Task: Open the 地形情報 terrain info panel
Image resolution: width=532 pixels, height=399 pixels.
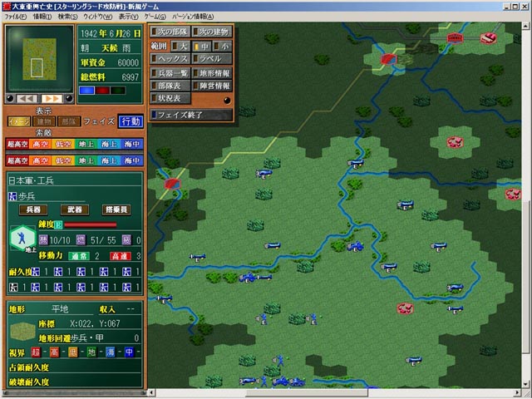Action: pos(212,73)
